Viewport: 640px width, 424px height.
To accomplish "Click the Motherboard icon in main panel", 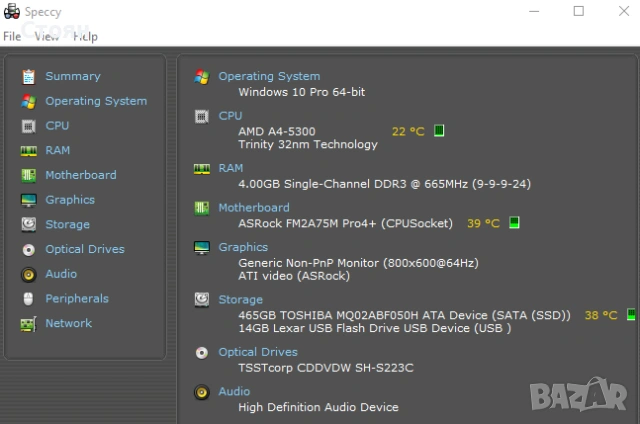I will click(x=202, y=208).
